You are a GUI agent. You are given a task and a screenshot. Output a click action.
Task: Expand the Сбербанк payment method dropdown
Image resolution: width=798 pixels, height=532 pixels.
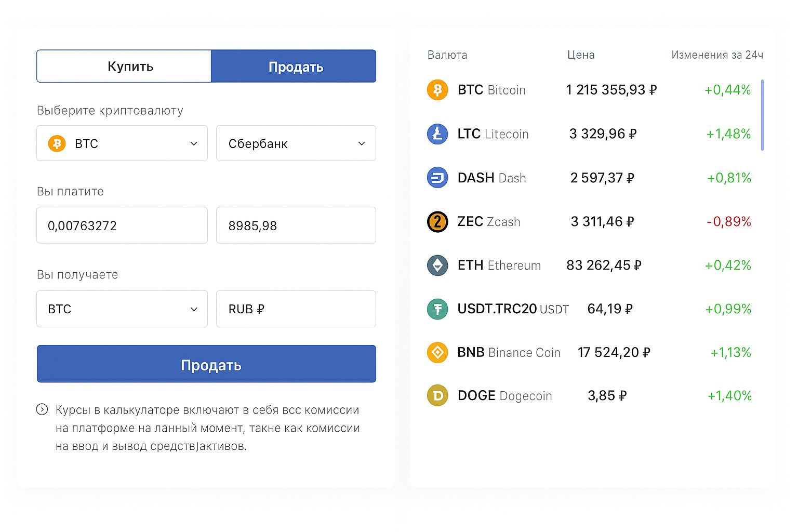coord(296,143)
